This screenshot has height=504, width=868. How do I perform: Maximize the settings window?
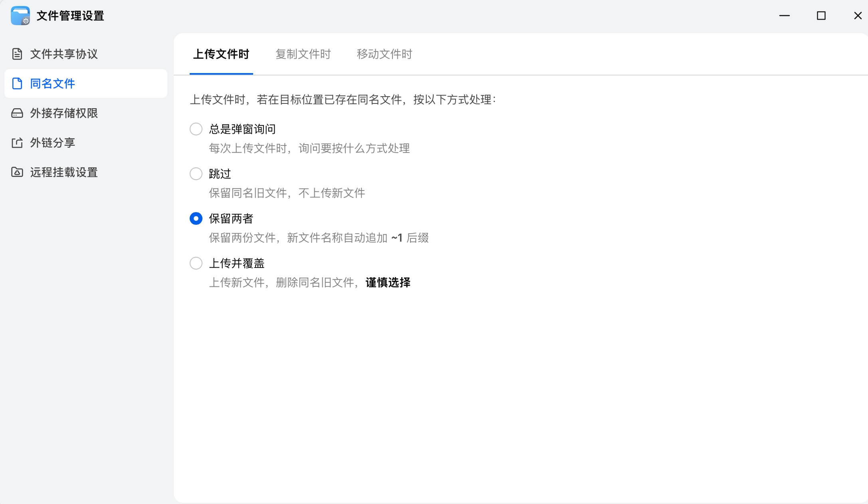821,16
